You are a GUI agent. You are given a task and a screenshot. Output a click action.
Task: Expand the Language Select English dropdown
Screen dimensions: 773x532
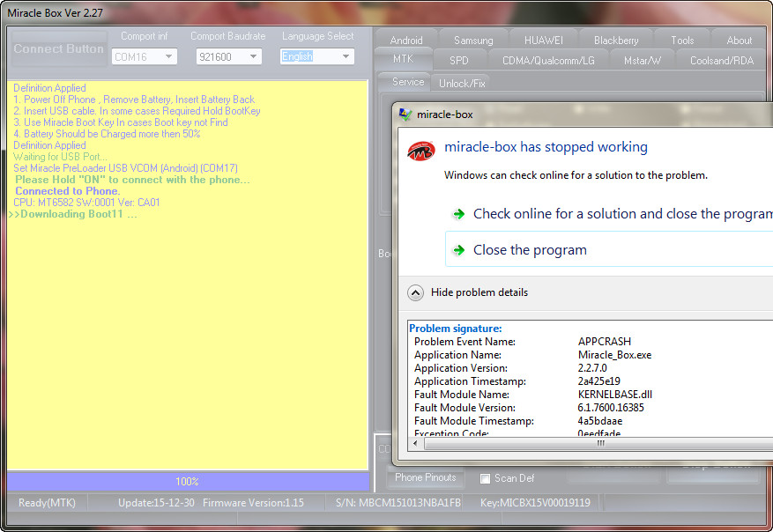click(316, 56)
